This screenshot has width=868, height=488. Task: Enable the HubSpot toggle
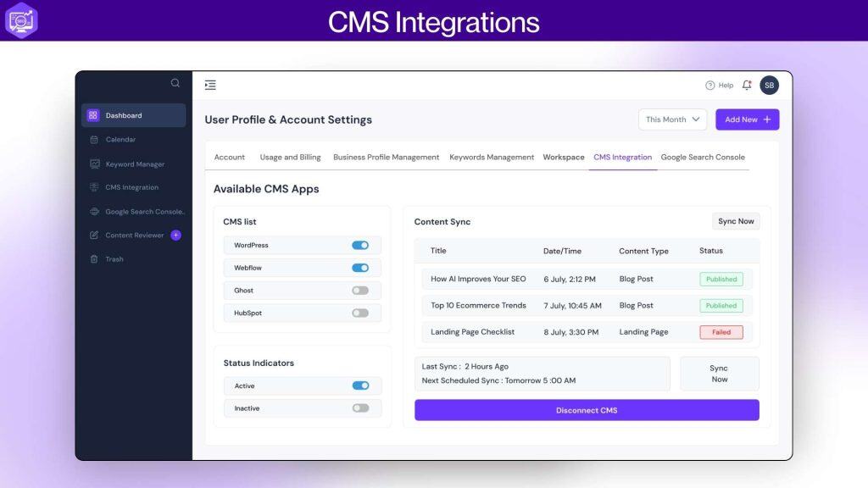click(359, 312)
